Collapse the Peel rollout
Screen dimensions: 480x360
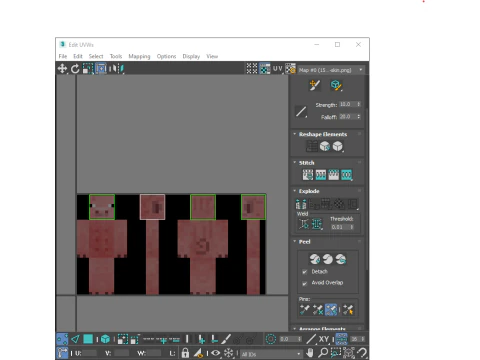(304, 242)
